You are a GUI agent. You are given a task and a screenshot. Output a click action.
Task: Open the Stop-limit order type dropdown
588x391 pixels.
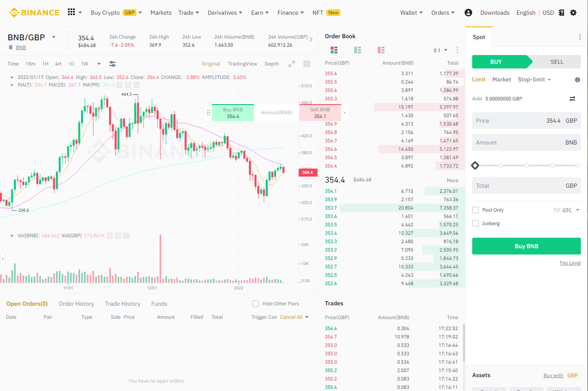534,79
